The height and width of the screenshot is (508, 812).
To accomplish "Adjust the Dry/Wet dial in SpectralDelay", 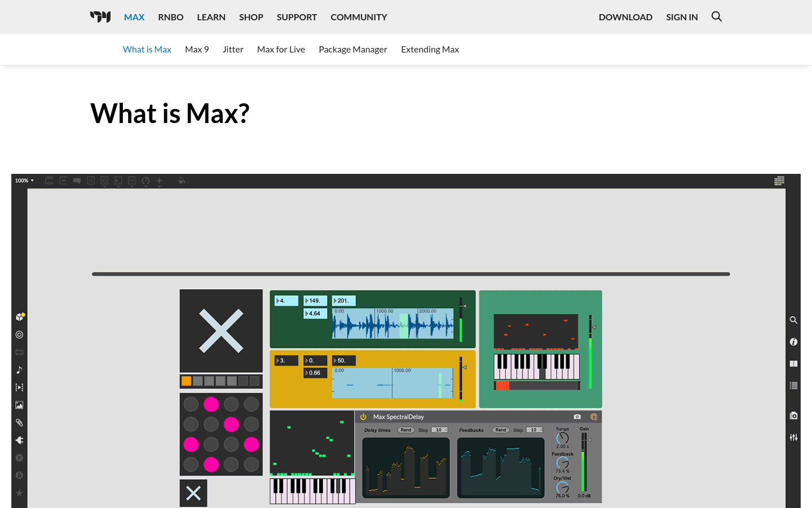I will [x=562, y=487].
